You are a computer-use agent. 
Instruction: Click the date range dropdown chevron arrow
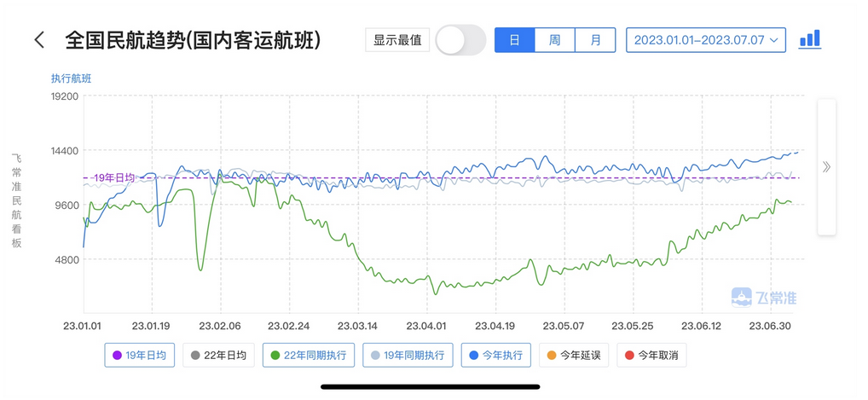point(774,40)
